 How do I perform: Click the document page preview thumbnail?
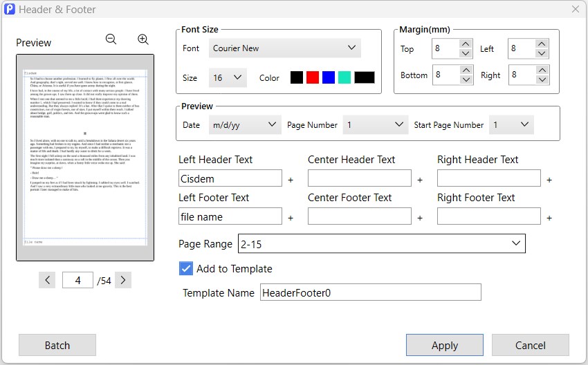[x=85, y=158]
